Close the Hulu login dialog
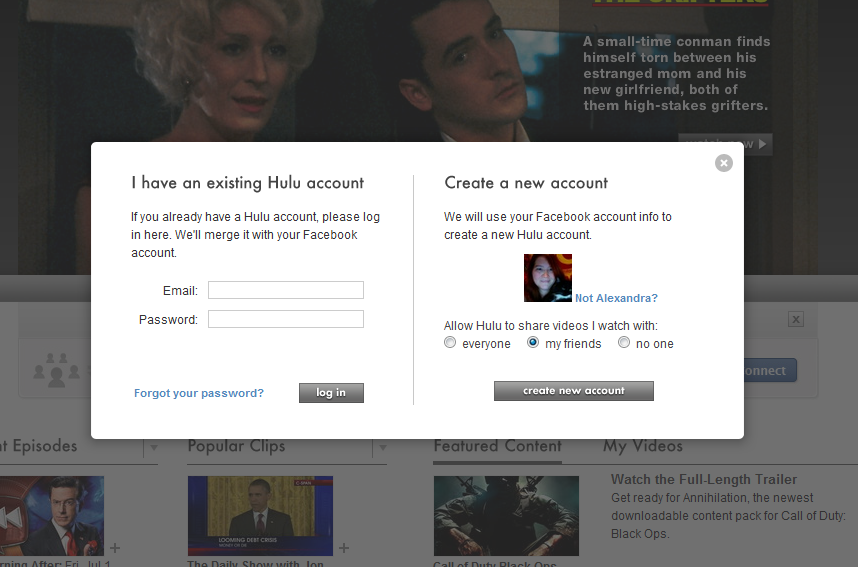 coord(723,163)
